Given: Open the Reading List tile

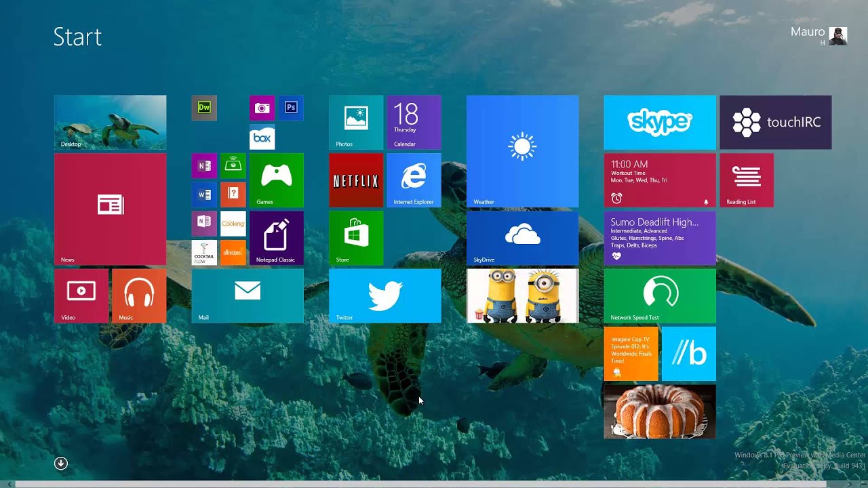Looking at the screenshot, I should 747,180.
